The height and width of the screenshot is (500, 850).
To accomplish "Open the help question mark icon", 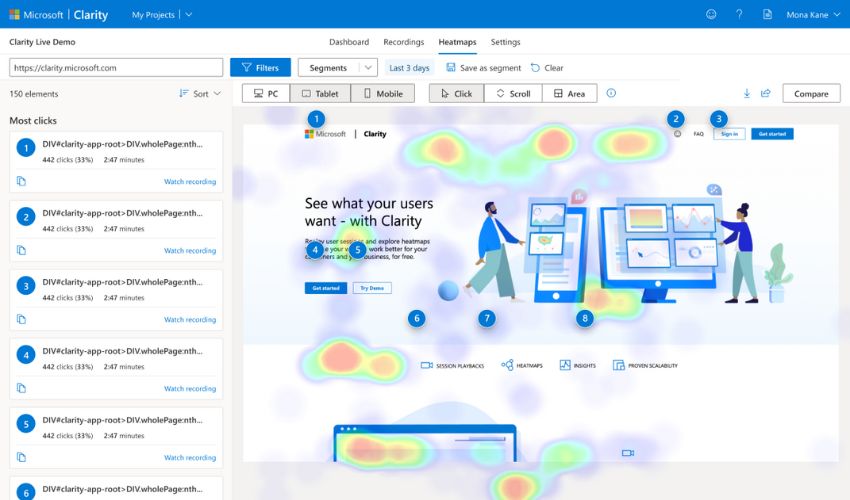I will click(739, 15).
